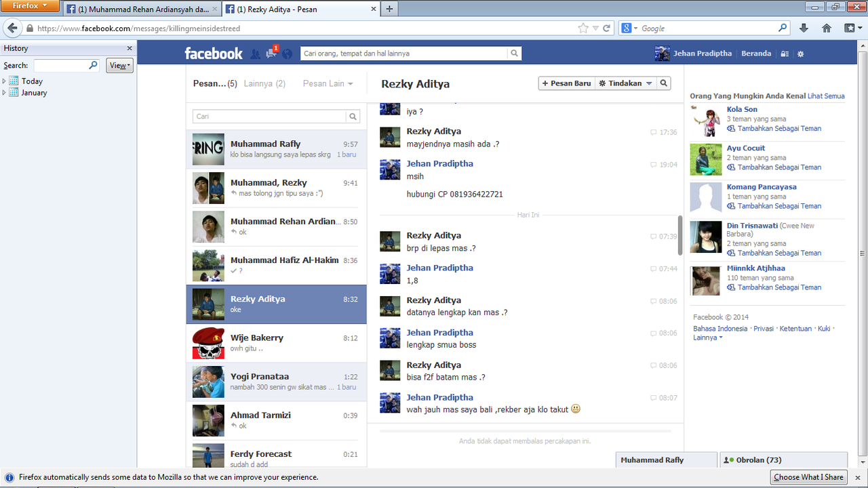Click message action icon beside 17:36

point(653,132)
